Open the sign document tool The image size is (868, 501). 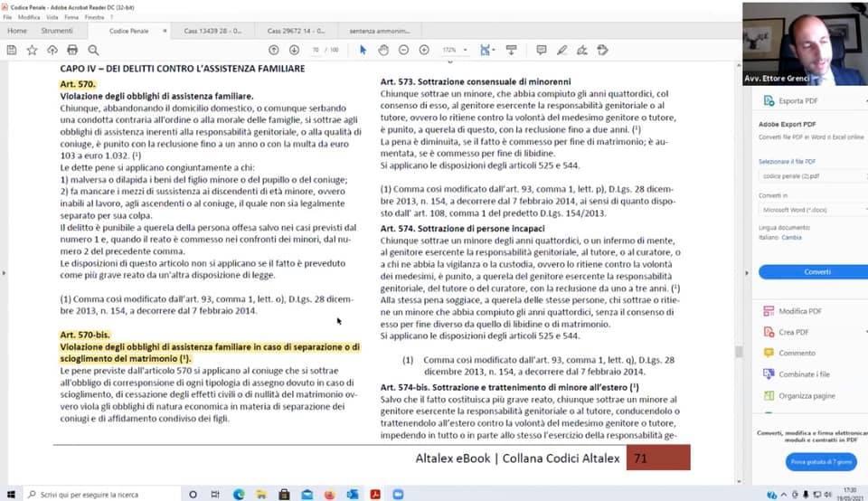(581, 50)
